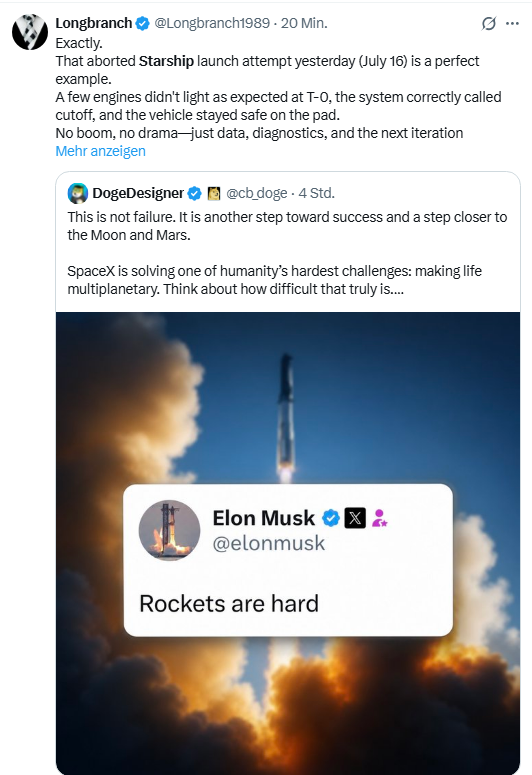Open the rocket launch image
Viewport: 532px width, 775px height.
tap(288, 543)
